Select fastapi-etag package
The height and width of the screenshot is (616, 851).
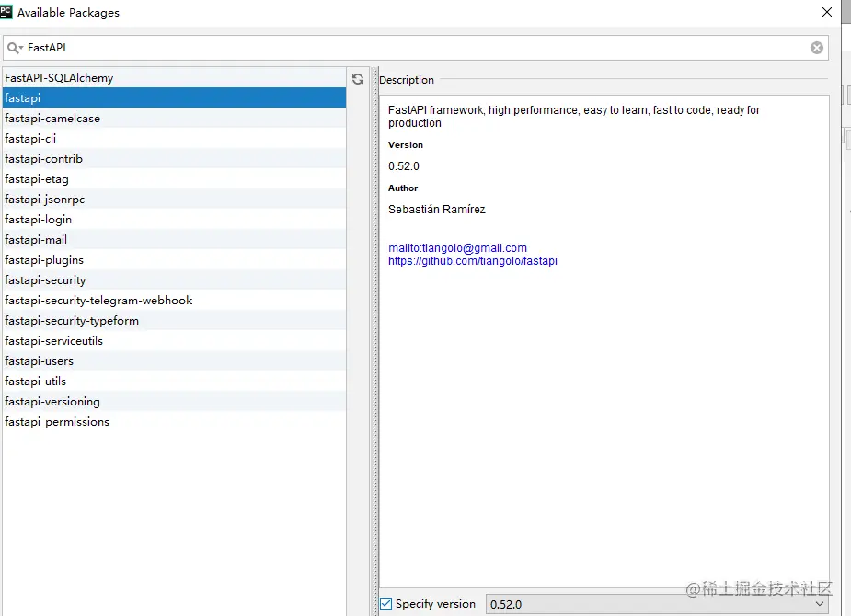[174, 179]
